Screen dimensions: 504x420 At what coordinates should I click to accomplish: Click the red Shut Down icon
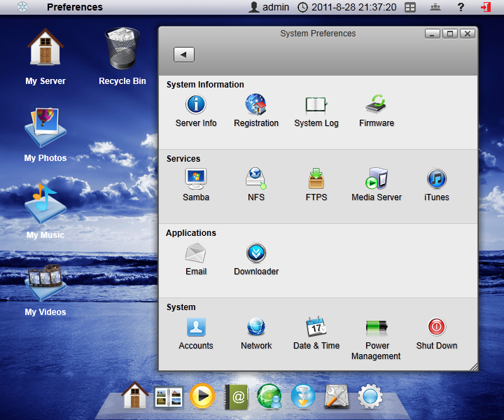coord(437,328)
